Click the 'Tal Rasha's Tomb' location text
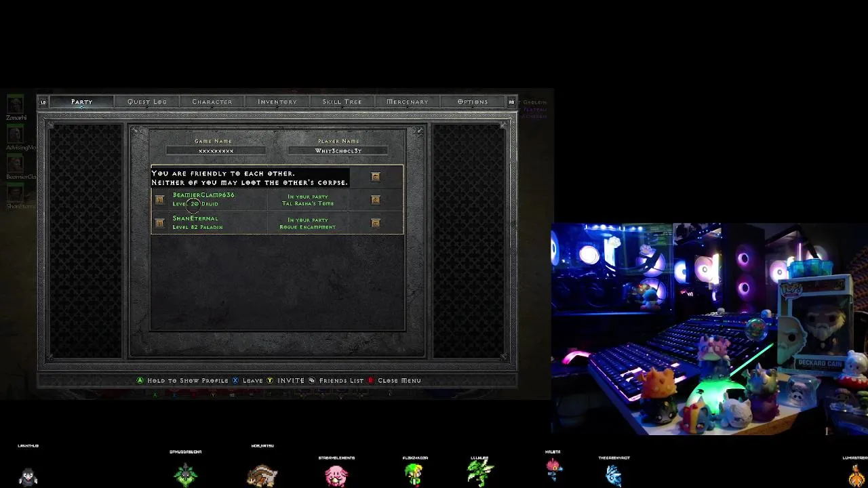Image resolution: width=868 pixels, height=488 pixels. 308,203
